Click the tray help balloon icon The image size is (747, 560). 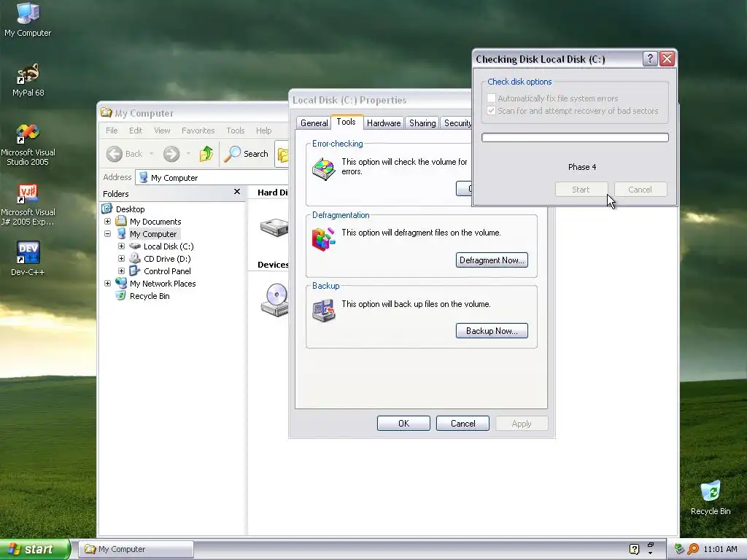(x=634, y=549)
